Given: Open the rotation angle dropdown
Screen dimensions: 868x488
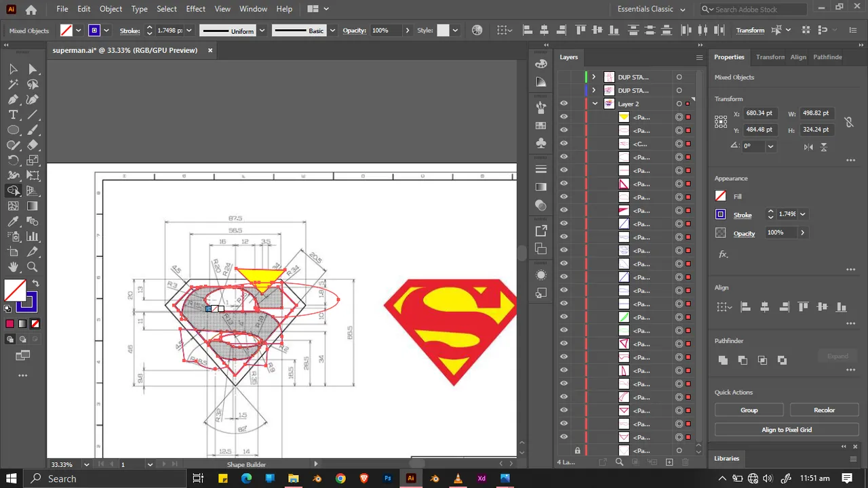Looking at the screenshot, I should (770, 146).
